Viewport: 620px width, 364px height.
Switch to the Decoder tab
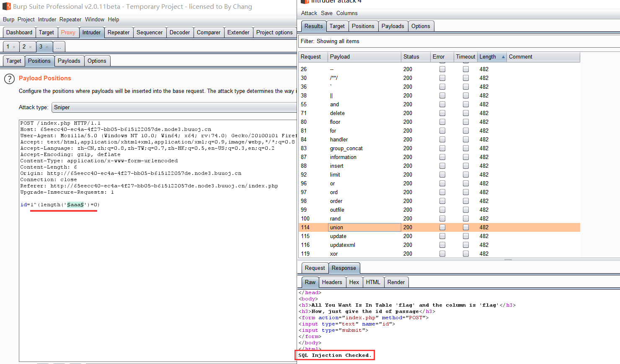(x=180, y=33)
